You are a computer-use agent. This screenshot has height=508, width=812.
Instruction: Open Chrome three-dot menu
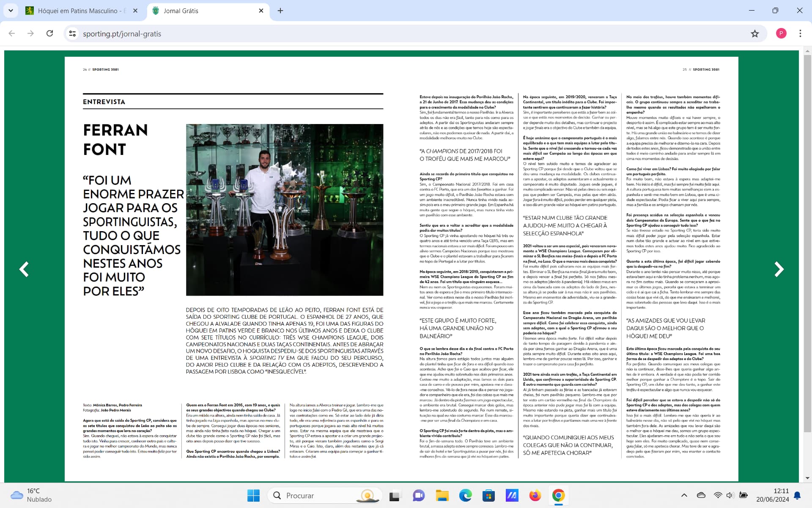pyautogui.click(x=800, y=33)
